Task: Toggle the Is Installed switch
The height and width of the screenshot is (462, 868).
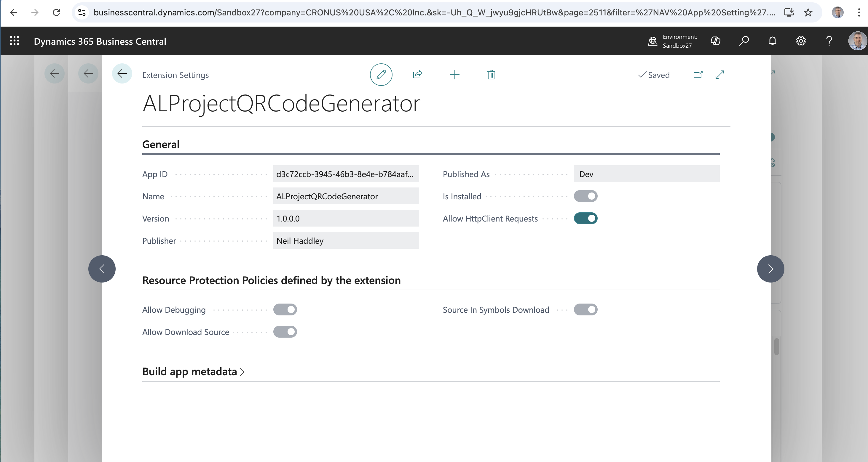Action: (585, 196)
